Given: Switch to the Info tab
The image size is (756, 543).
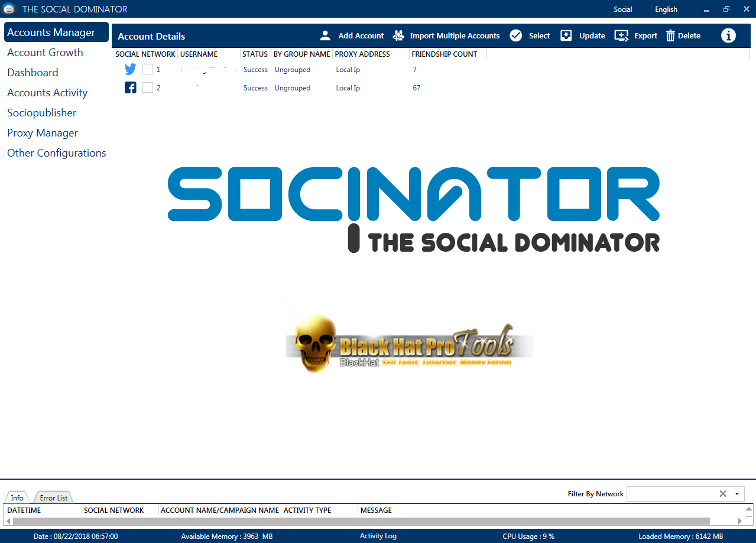Looking at the screenshot, I should (17, 498).
